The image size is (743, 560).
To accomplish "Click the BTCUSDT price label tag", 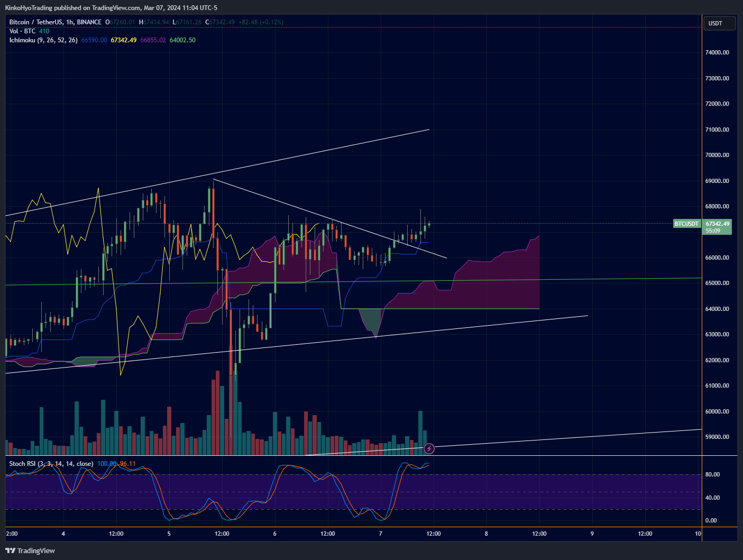I will tap(686, 224).
